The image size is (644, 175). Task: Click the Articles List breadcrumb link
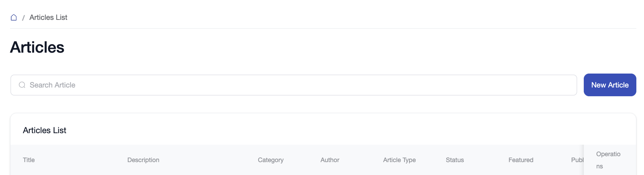48,17
